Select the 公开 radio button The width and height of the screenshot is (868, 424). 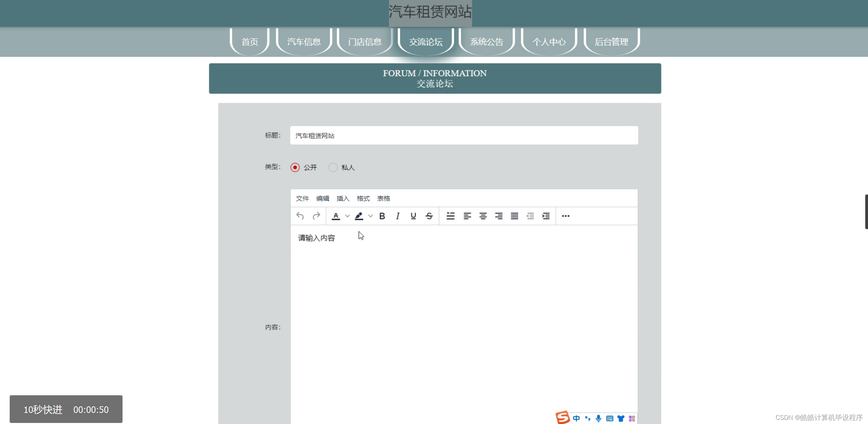295,168
